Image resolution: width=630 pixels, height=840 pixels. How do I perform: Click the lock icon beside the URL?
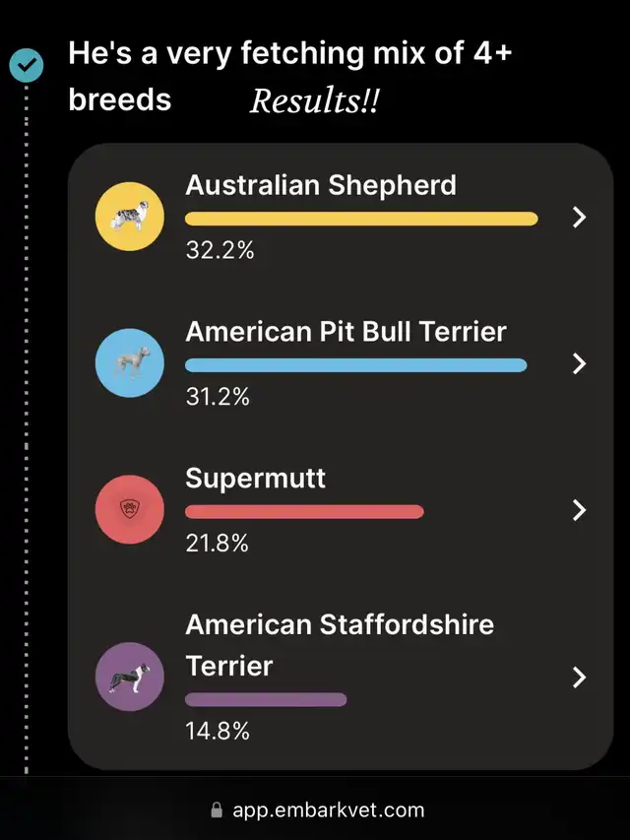[x=217, y=810]
